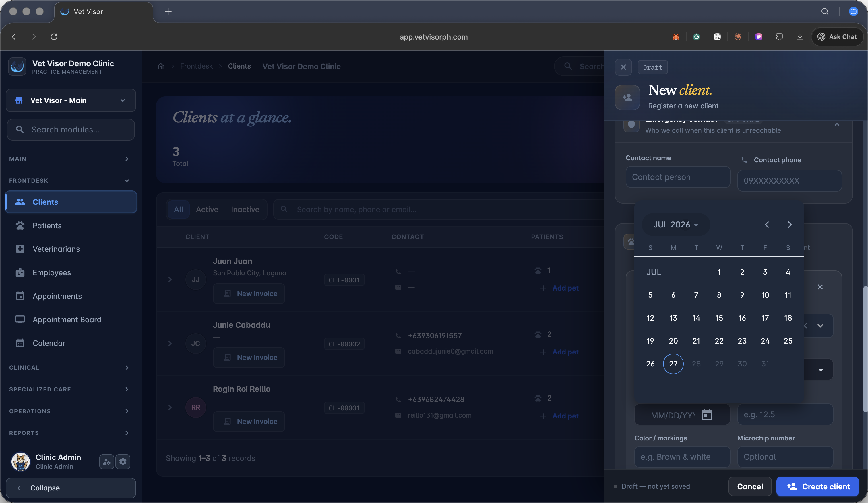
Task: Open Veterinarians in the sidebar
Action: tap(71, 249)
